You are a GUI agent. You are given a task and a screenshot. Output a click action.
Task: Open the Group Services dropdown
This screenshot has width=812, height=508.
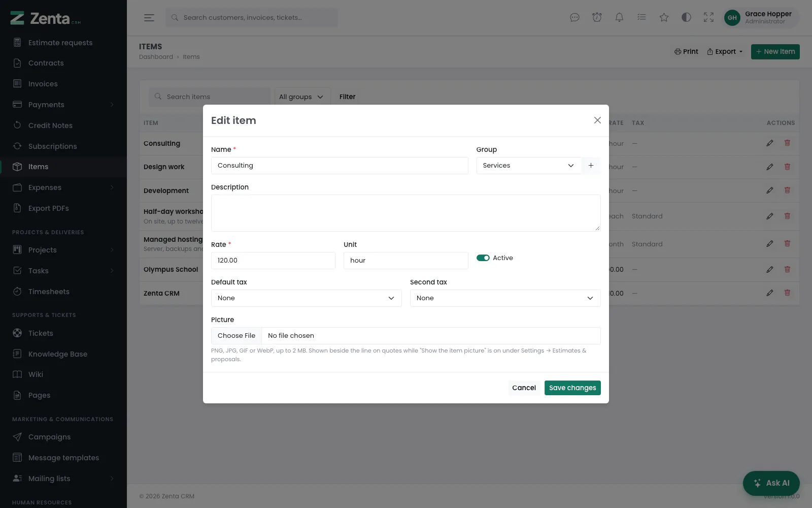point(528,166)
